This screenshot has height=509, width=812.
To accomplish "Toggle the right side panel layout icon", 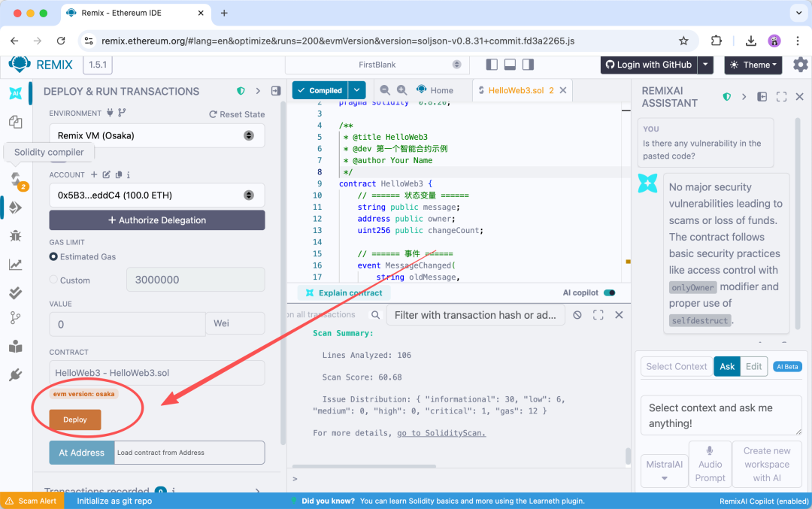I will pyautogui.click(x=529, y=64).
